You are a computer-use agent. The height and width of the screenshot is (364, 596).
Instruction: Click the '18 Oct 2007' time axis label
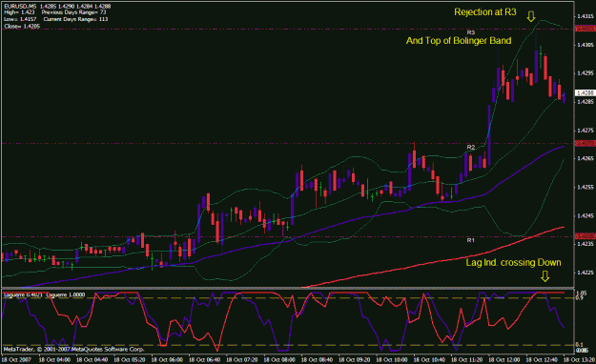coord(17,359)
